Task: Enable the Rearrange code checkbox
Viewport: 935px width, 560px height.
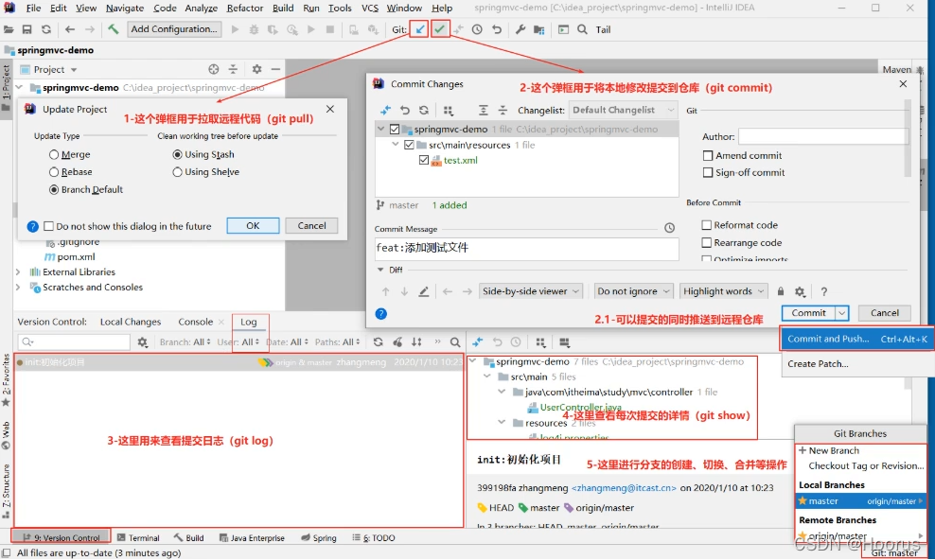Action: (707, 242)
